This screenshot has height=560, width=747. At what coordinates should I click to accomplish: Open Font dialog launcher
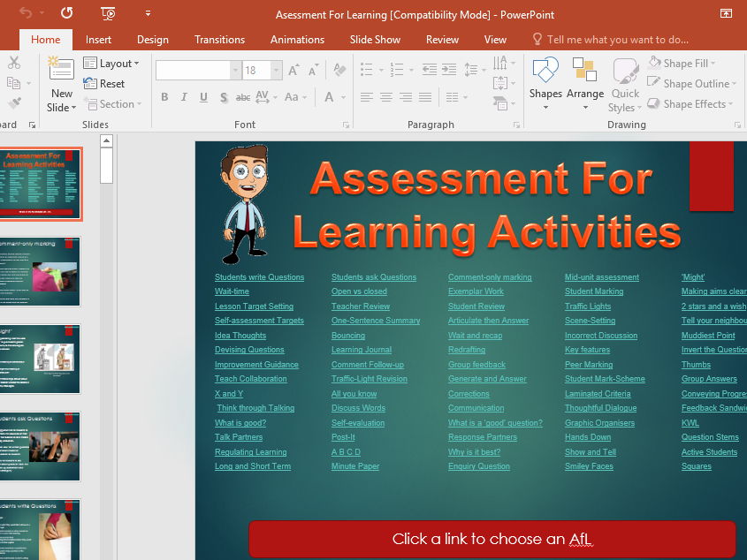[x=346, y=125]
